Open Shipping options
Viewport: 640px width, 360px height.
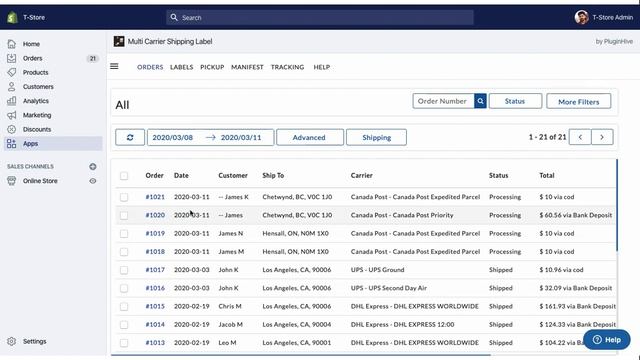click(376, 137)
